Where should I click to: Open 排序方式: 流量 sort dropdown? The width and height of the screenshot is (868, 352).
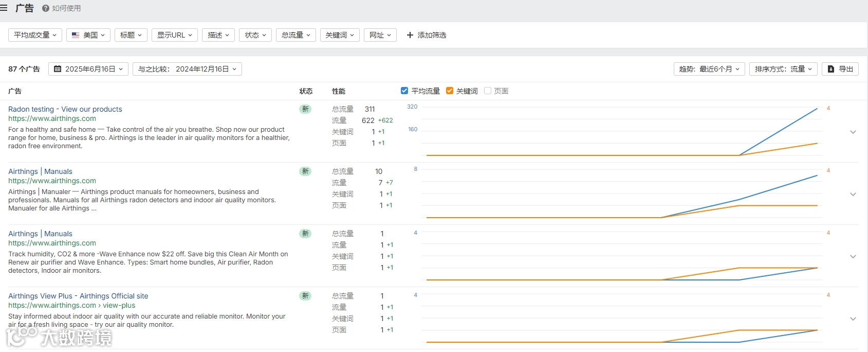coord(783,69)
